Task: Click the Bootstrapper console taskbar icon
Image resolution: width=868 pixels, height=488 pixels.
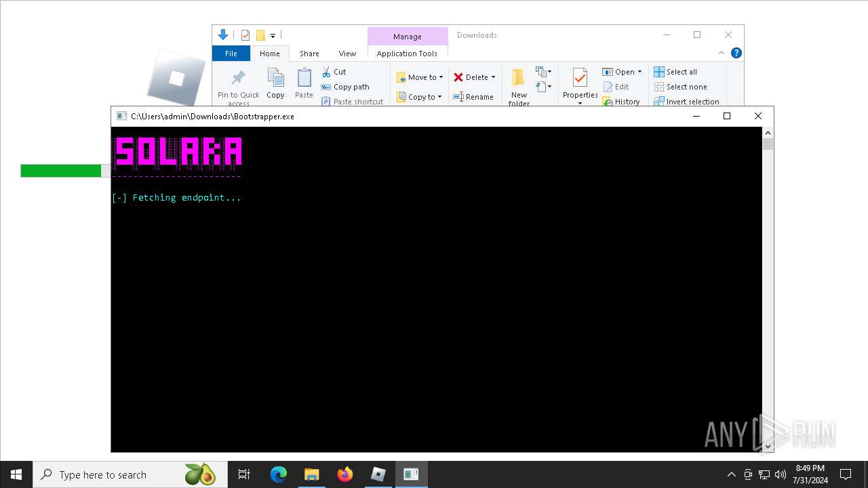Action: 411,474
